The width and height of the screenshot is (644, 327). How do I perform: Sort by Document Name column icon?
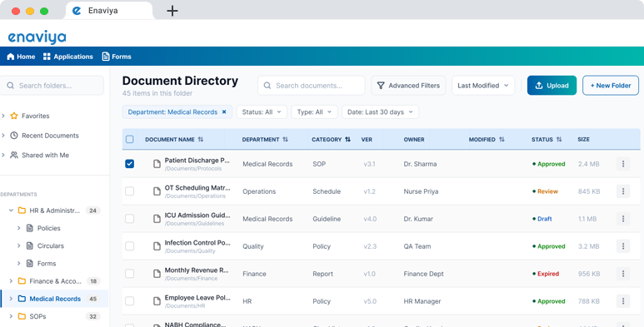coord(201,140)
